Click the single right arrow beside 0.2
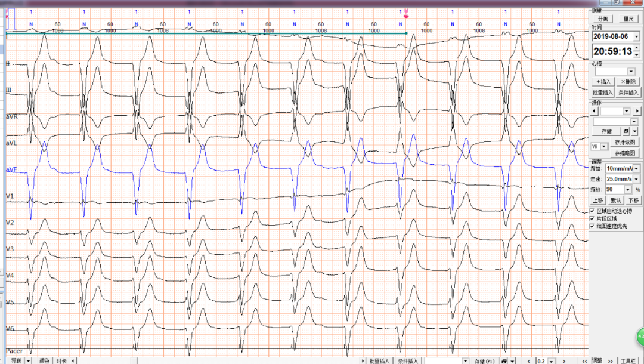Screen dimensions: 644x364 point(564,361)
